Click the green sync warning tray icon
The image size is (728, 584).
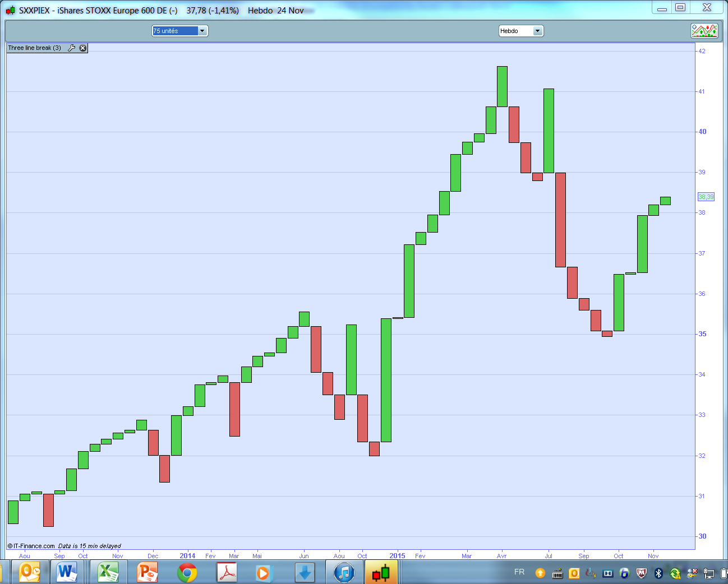click(x=675, y=573)
